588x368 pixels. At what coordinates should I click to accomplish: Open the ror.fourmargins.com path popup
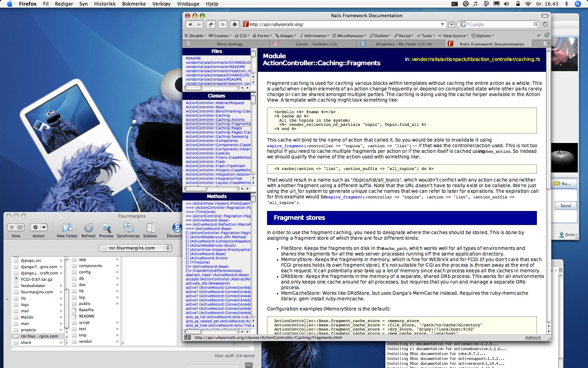pyautogui.click(x=135, y=248)
